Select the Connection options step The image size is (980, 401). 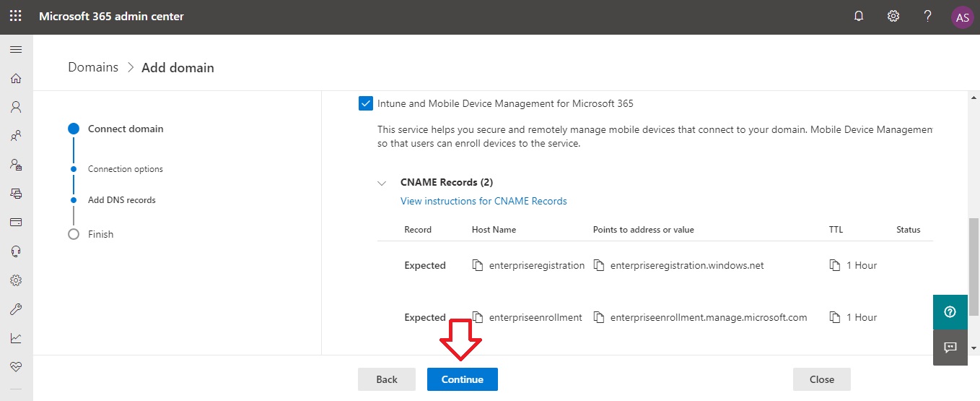tap(126, 169)
